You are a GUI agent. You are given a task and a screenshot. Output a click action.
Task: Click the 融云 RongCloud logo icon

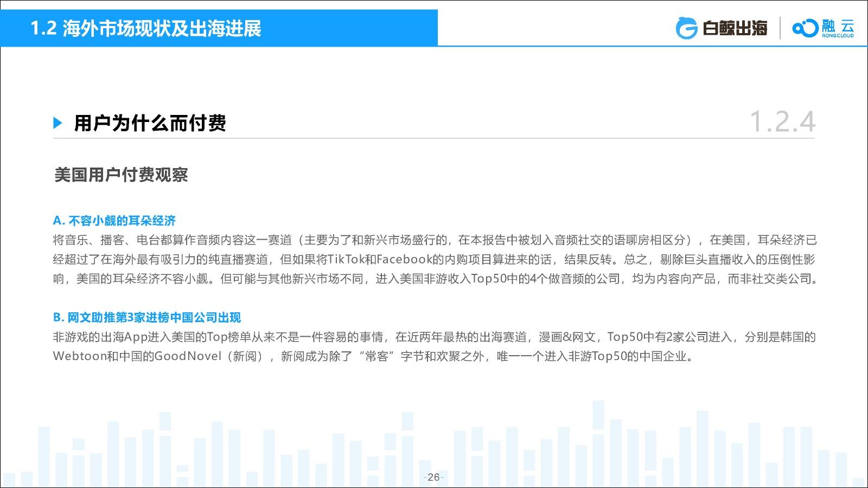(805, 28)
